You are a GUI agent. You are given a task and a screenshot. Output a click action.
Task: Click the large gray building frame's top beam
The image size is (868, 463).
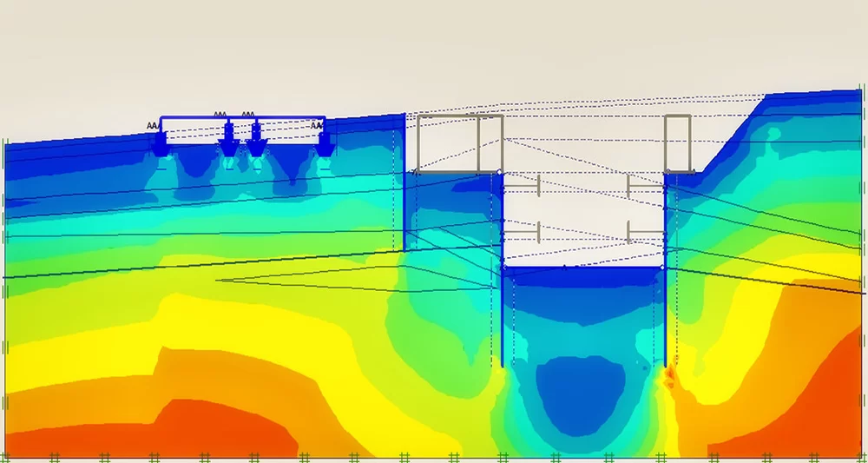[x=460, y=115]
